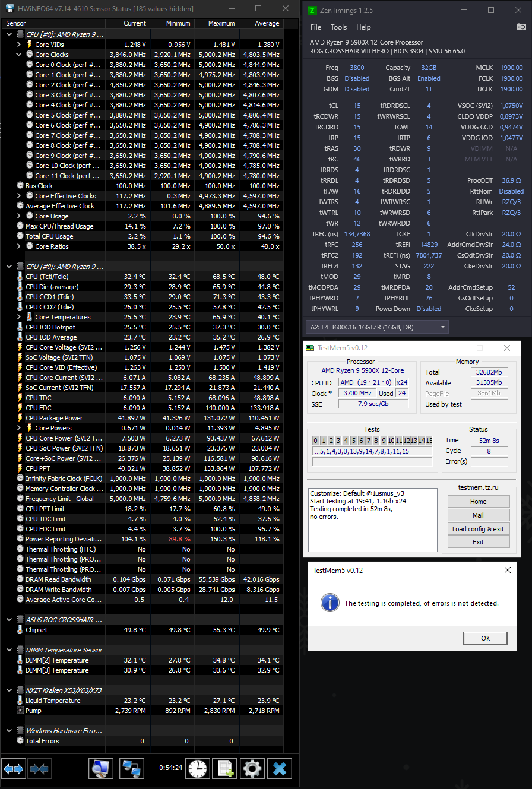
Task: Select the Core 0 Clock row
Action: (x=142, y=65)
